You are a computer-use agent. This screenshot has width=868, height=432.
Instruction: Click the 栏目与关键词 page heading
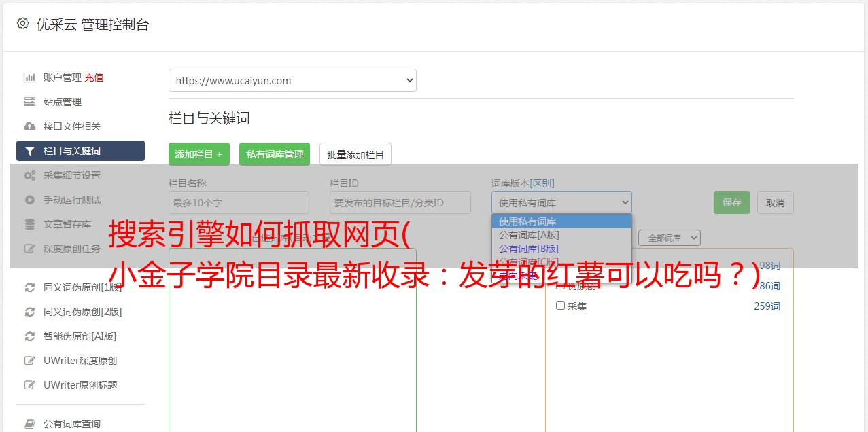tap(209, 118)
